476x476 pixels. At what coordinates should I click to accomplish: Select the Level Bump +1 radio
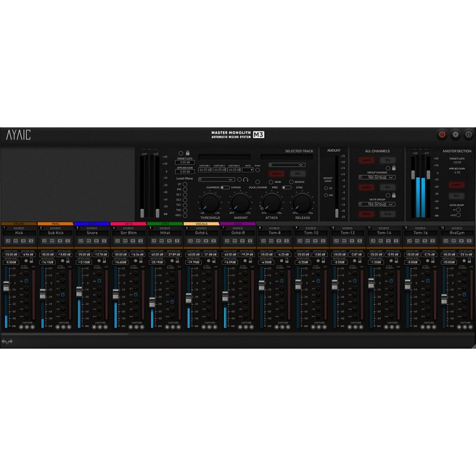(458, 210)
